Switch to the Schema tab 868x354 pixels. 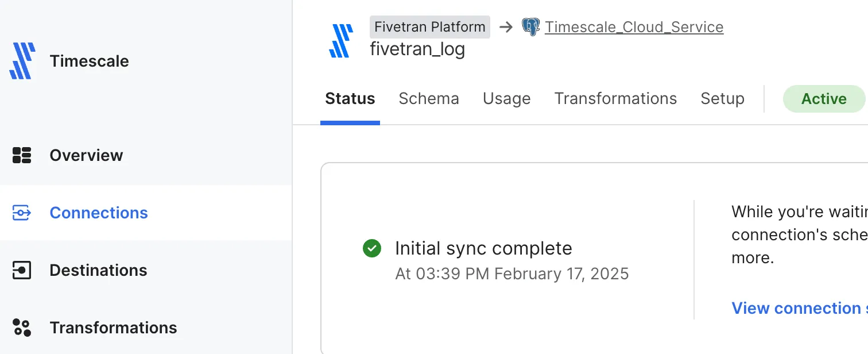click(429, 99)
